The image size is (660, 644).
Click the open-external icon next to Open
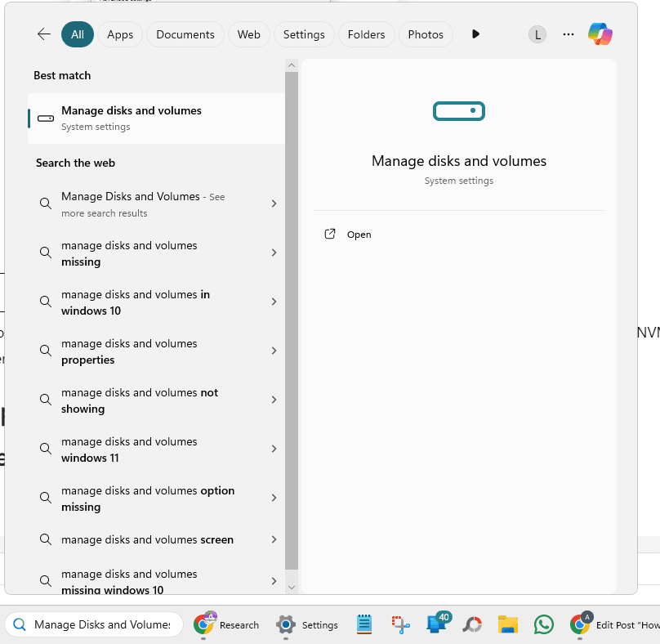[329, 235]
